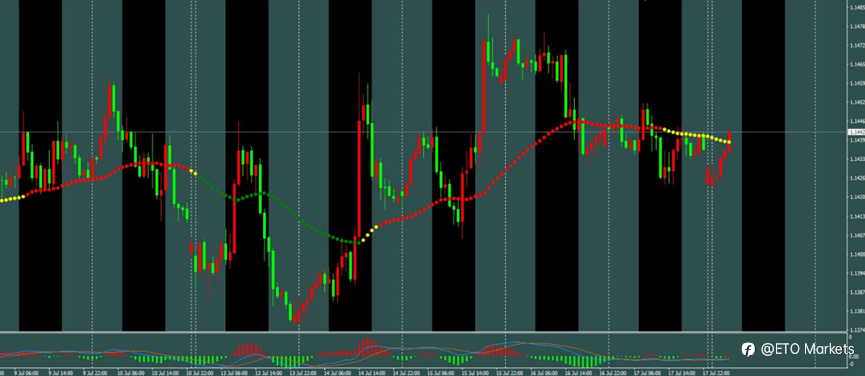
Task: Click the 1.1433 price level label
Action: (857, 159)
